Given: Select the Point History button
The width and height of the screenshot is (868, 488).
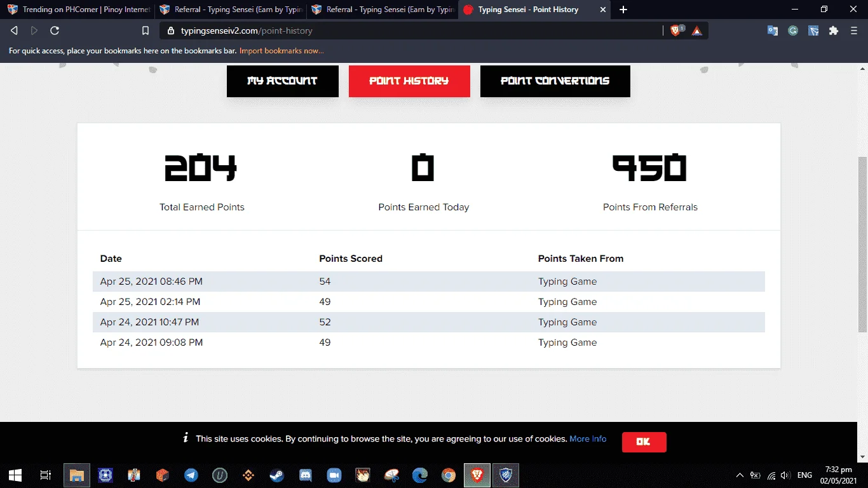Looking at the screenshot, I should tap(409, 81).
